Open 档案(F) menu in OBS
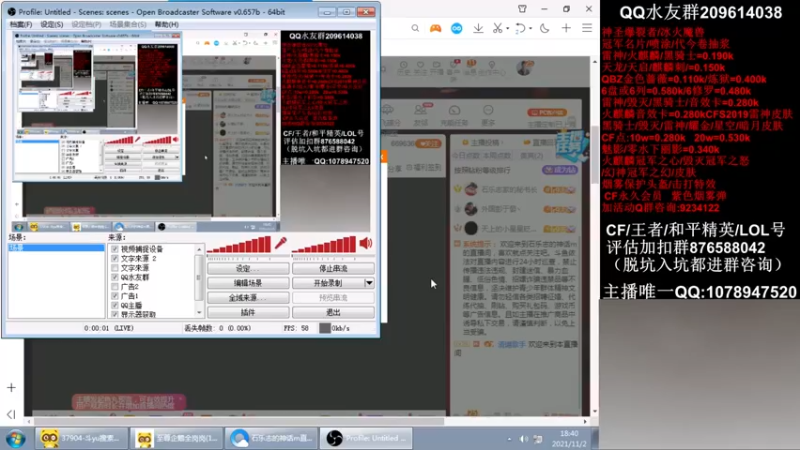Image resolution: width=800 pixels, height=450 pixels. pos(20,24)
